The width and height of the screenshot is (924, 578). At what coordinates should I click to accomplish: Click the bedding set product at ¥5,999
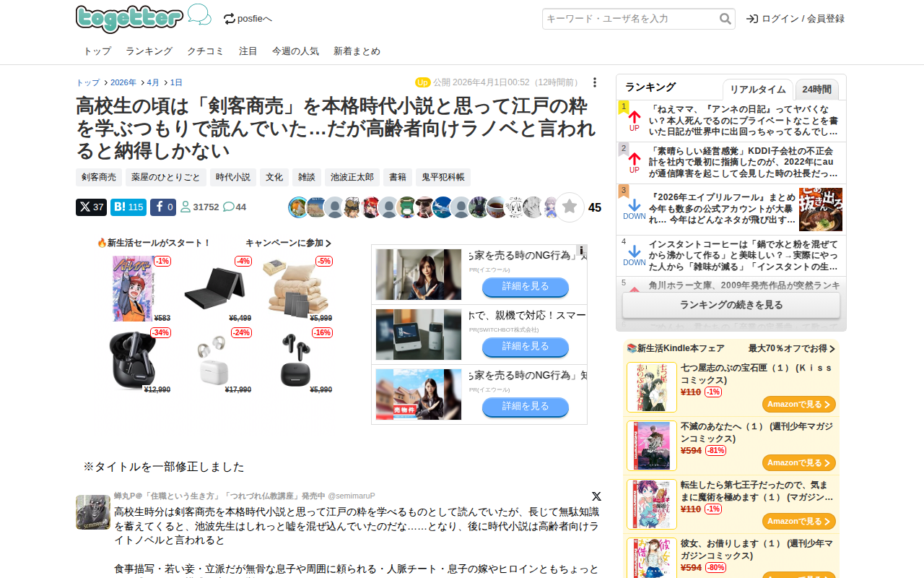296,288
